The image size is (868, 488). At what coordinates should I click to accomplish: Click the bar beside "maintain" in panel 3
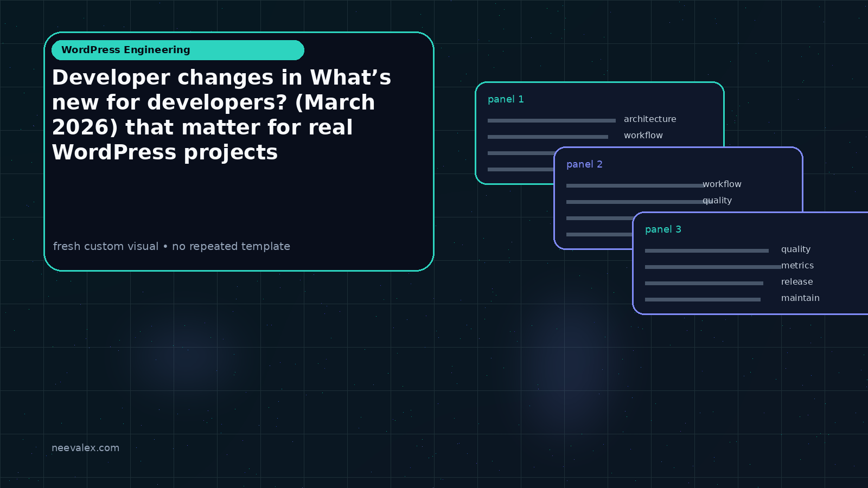[703, 299]
